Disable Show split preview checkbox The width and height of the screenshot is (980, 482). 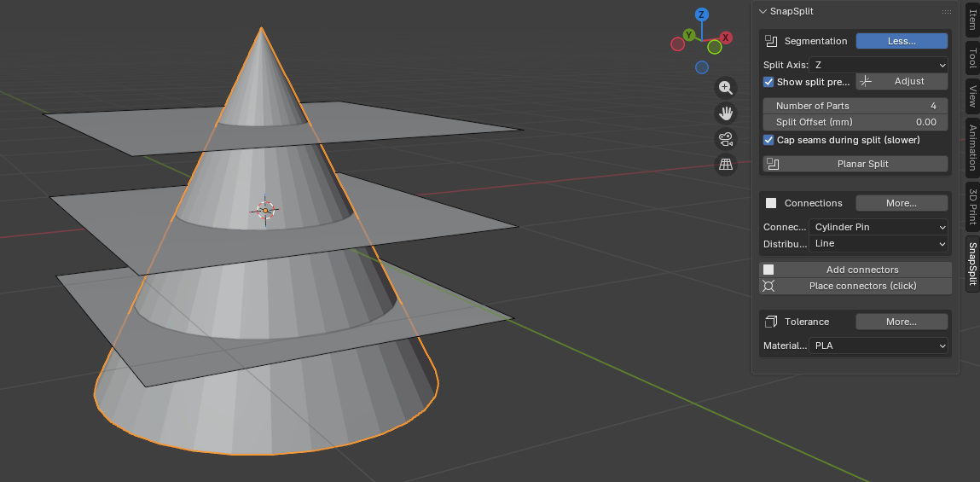[x=768, y=82]
